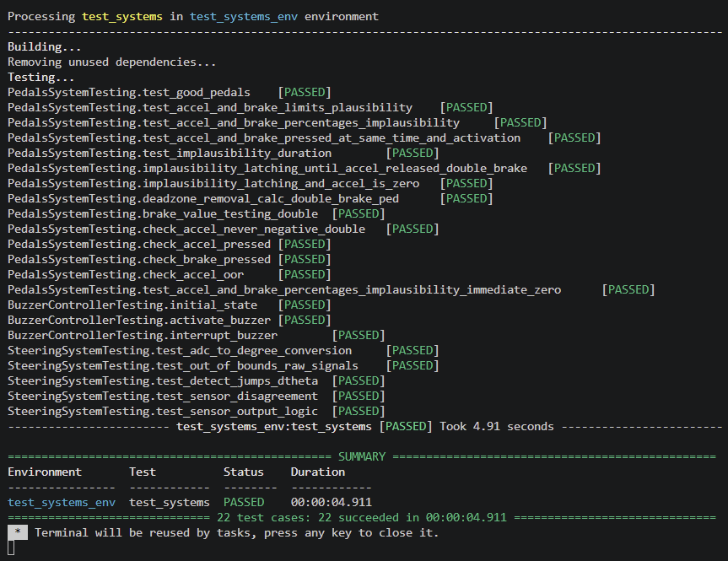This screenshot has height=561, width=728.
Task: Click [PASSED] status of interrupt_buzzer test
Action: point(359,336)
